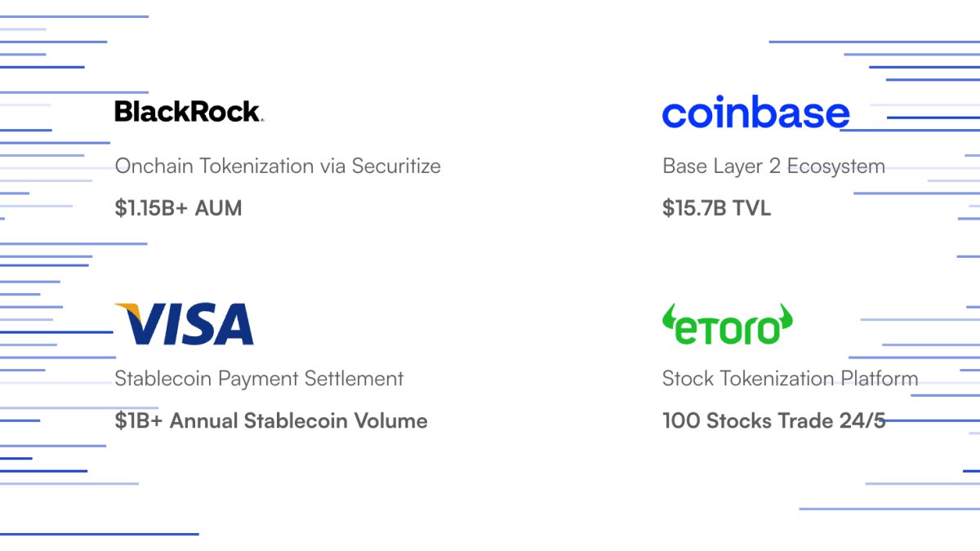This screenshot has height=551, width=980.
Task: Click the right bull horn of eToro logo
Action: point(786,314)
